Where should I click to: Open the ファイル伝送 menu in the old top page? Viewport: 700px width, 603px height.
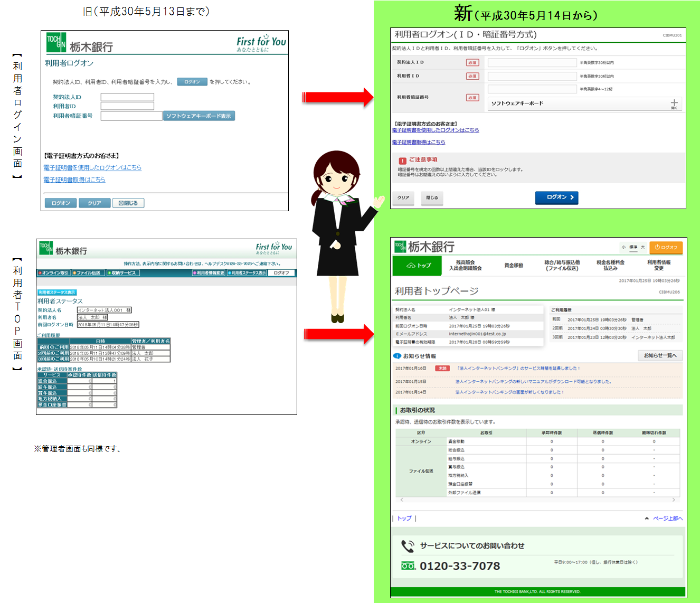[x=88, y=273]
